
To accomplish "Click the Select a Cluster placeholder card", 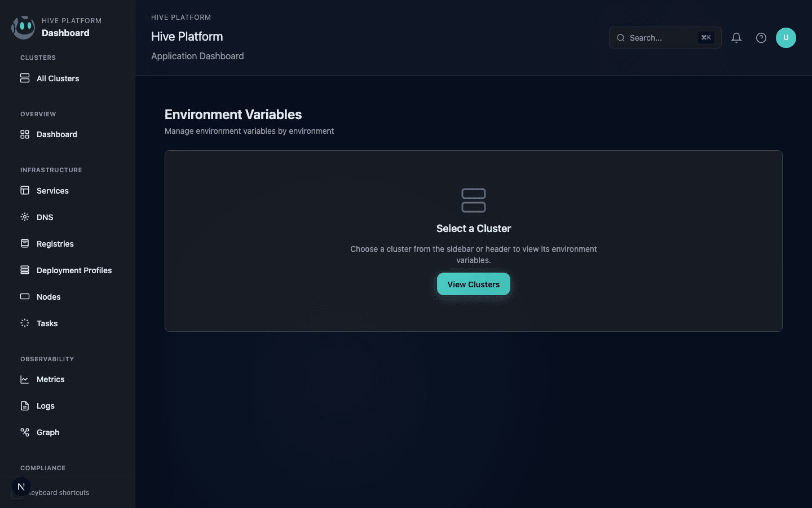I will point(474,241).
